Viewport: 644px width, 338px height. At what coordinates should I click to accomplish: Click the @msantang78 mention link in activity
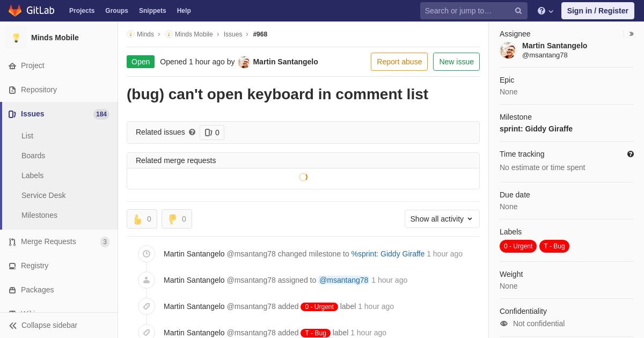(343, 280)
